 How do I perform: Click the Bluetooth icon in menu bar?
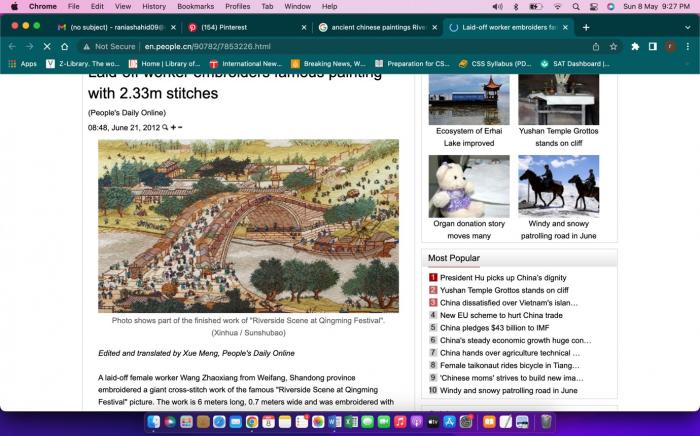tap(516, 6)
